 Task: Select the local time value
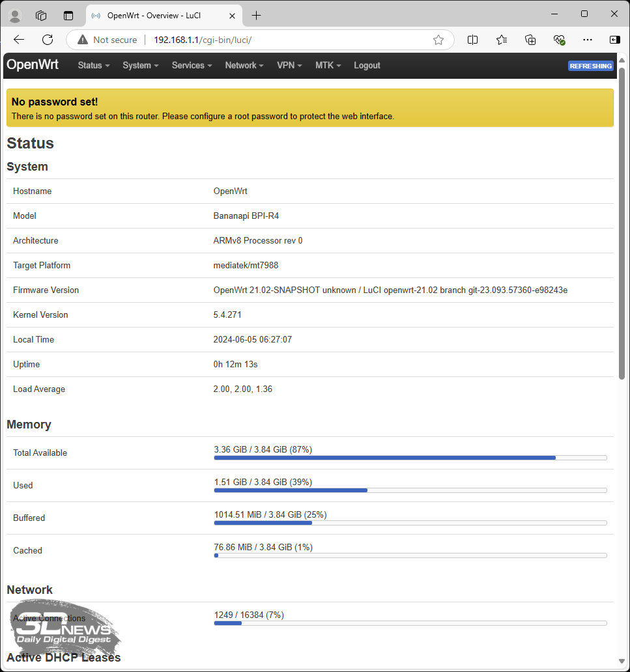pos(253,340)
